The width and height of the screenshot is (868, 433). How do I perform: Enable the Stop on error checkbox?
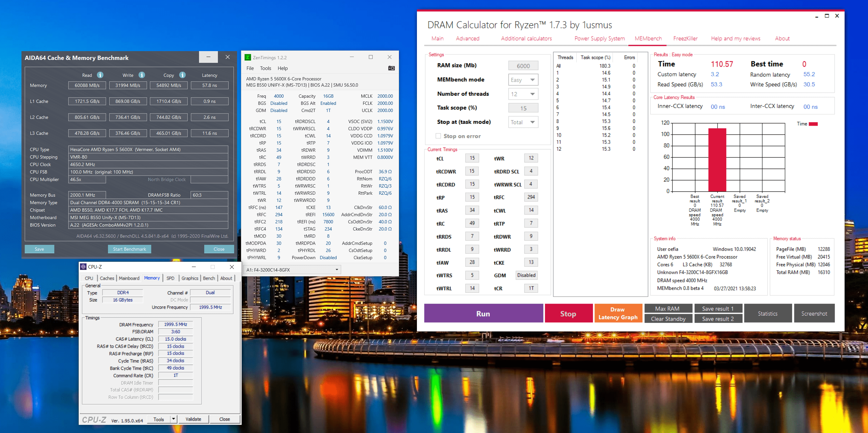[438, 136]
